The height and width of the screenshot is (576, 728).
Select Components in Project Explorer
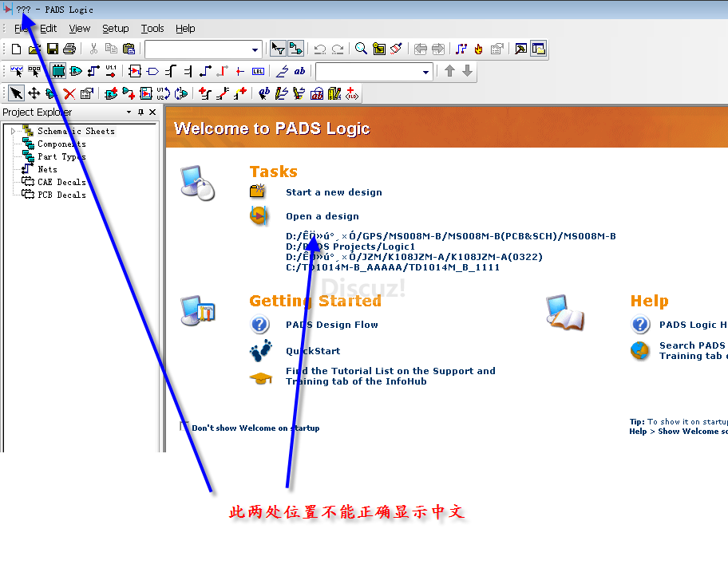[61, 144]
